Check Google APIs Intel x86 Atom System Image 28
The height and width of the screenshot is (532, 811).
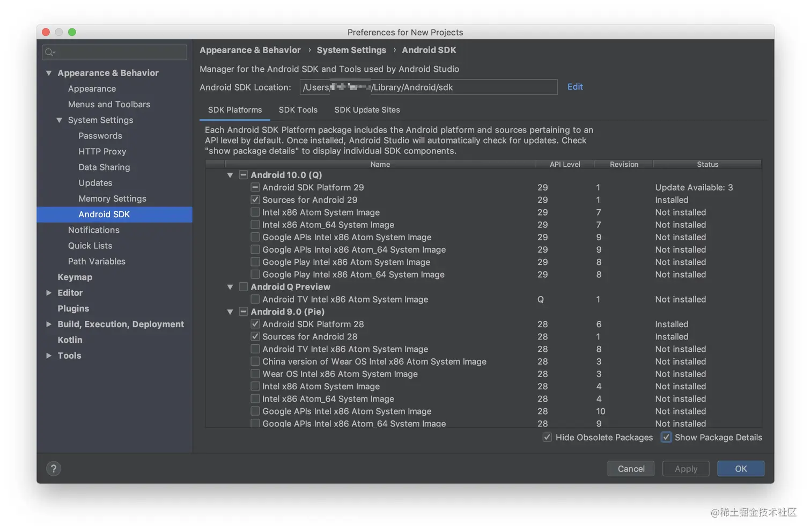[x=255, y=411]
